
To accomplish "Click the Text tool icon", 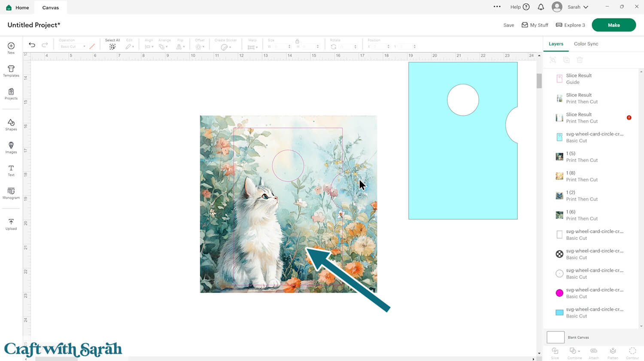I will [11, 170].
